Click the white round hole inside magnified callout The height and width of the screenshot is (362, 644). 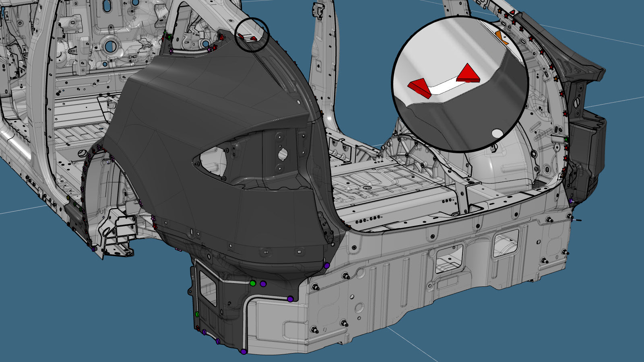[497, 133]
